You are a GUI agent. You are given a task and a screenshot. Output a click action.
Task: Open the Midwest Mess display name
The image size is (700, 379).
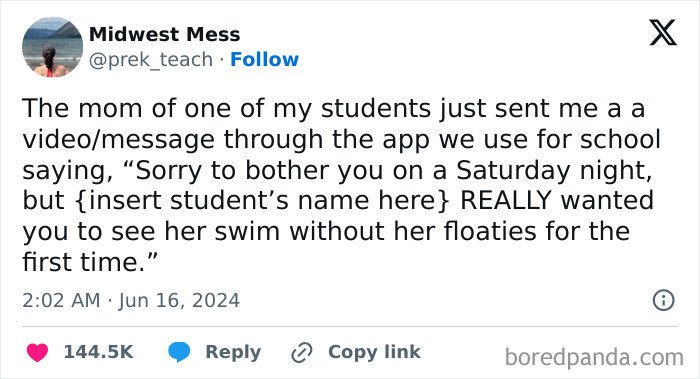pyautogui.click(x=165, y=34)
